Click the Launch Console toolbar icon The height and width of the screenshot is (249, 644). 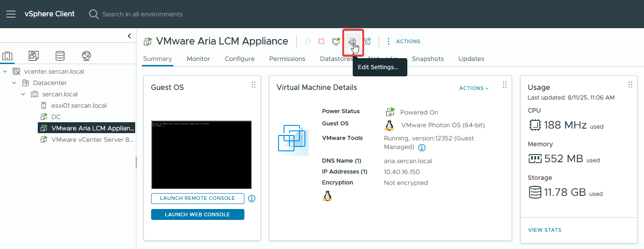(x=336, y=41)
